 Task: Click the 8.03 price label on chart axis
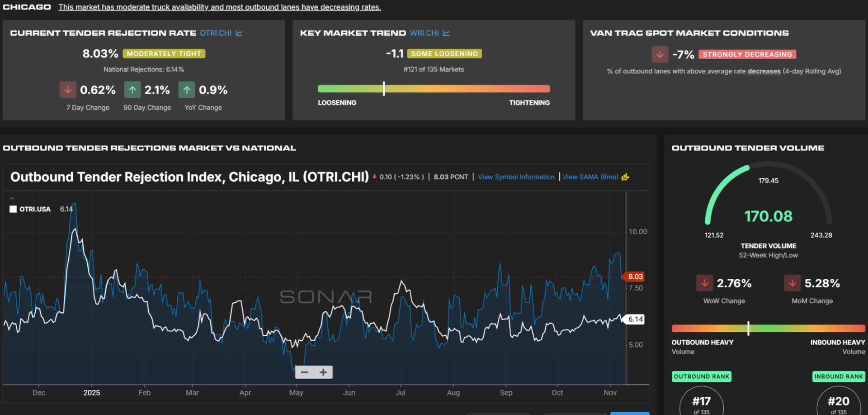(635, 277)
